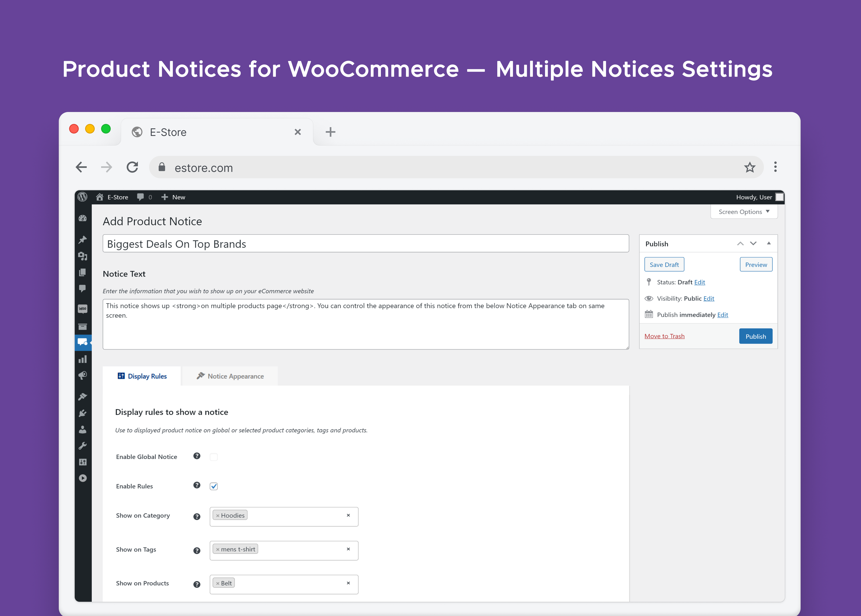
Task: Click the help icon for Enable Rules
Action: 197,485
